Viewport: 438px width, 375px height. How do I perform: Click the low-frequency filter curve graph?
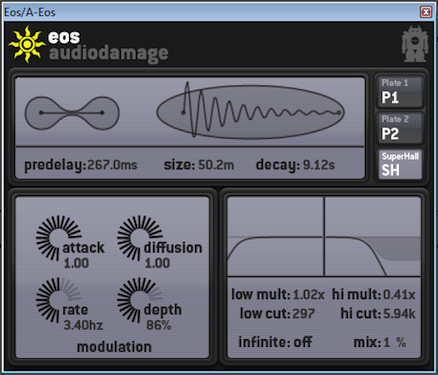pyautogui.click(x=275, y=236)
